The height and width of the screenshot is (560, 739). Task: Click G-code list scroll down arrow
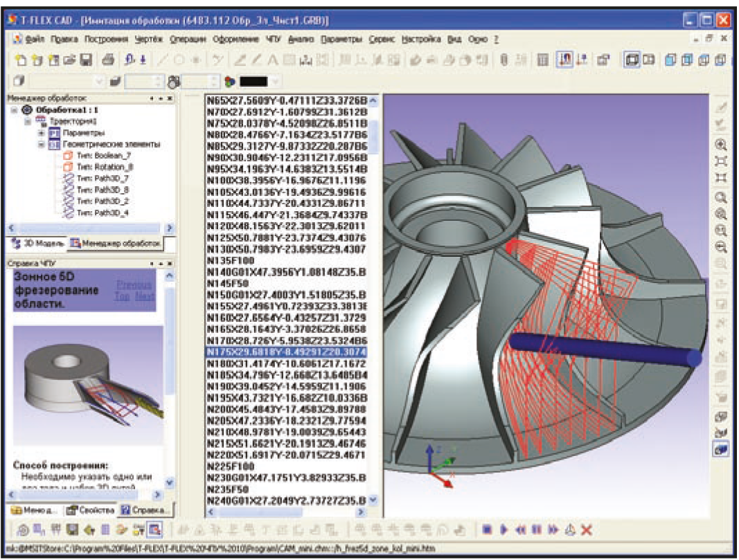(373, 500)
